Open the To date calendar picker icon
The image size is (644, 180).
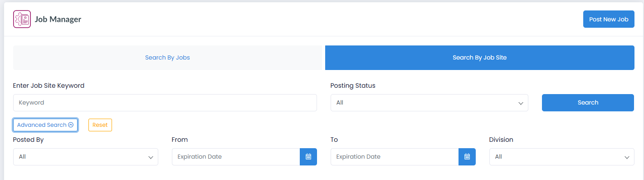467,157
